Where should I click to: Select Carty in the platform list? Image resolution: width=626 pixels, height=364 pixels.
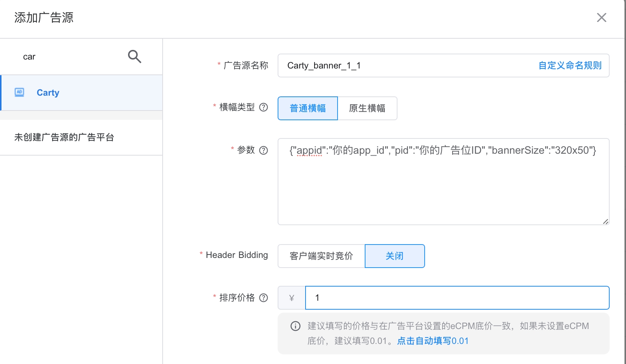[48, 93]
